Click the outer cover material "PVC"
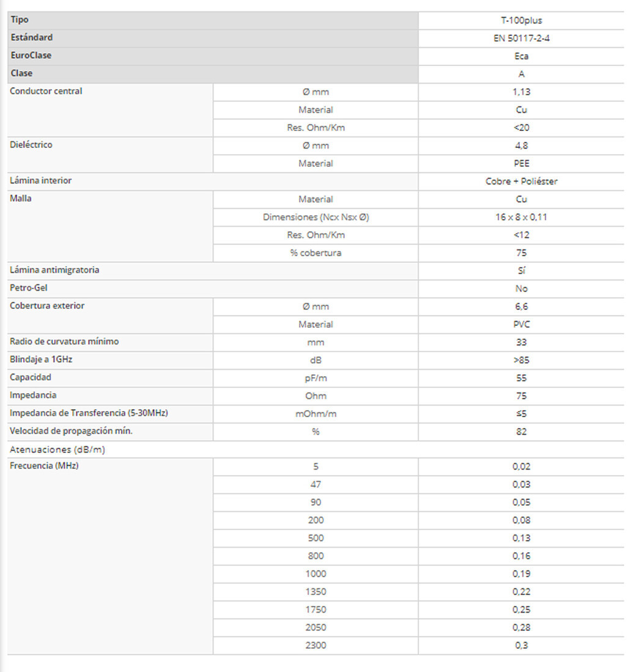 (x=521, y=325)
